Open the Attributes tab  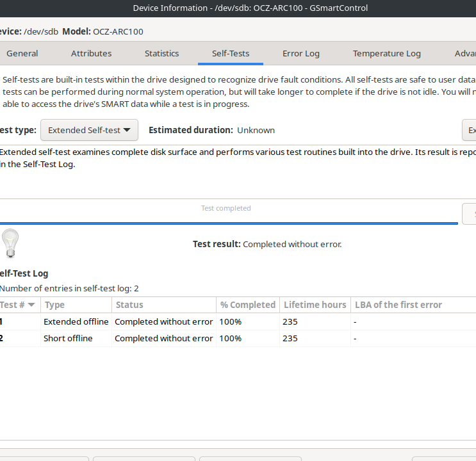[x=91, y=54]
